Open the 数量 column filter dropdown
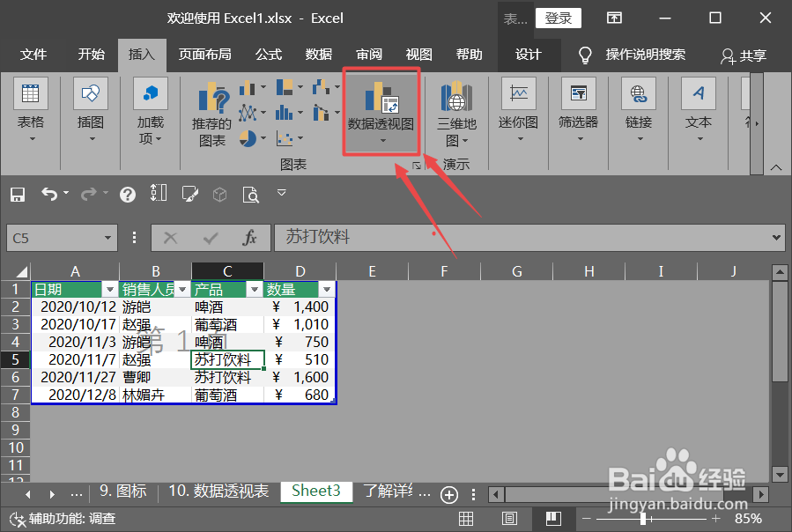The image size is (792, 532). [x=327, y=290]
